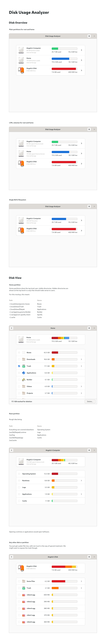Image resolution: width=107 pixels, height=644 pixels.
Task: Open Home partition chevron in Plain partitions window
Action: coord(81,60)
